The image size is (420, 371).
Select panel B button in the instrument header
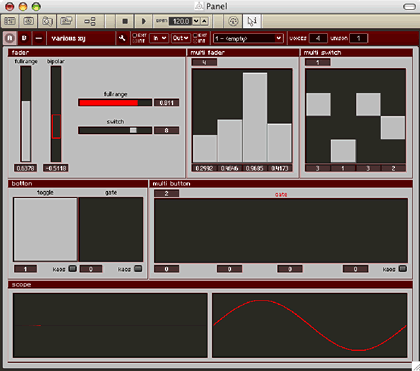click(x=24, y=38)
